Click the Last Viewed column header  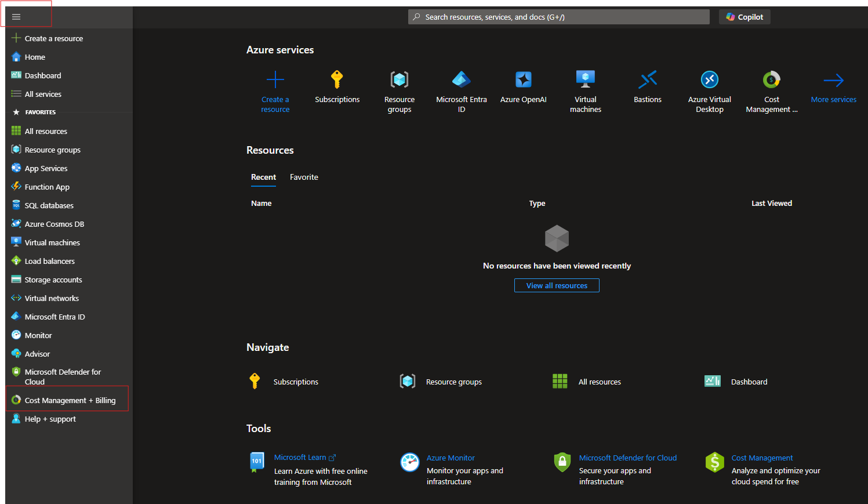772,204
